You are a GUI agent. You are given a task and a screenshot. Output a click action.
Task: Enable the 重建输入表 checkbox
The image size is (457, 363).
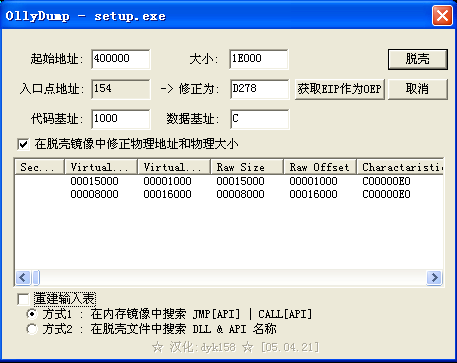[x=23, y=299]
